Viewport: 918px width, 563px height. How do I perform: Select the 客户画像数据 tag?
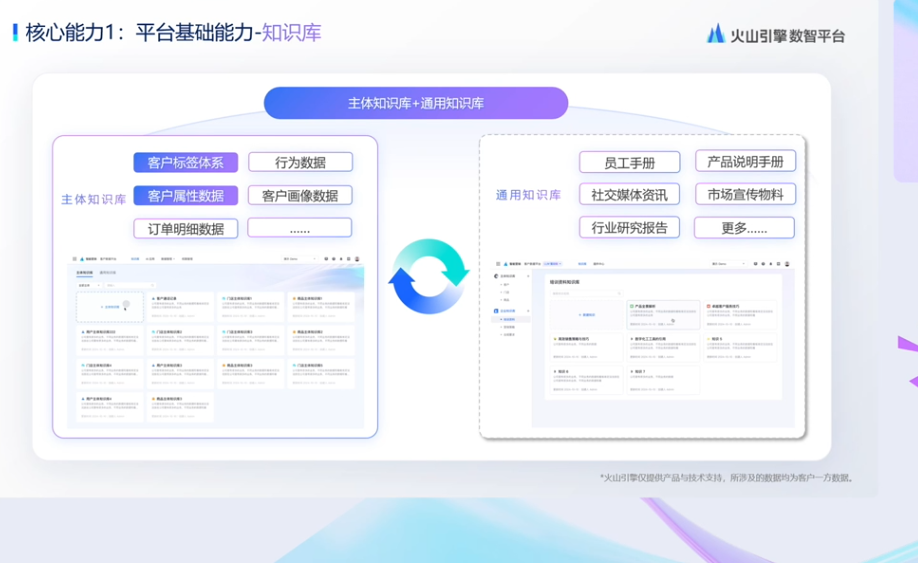click(x=300, y=195)
